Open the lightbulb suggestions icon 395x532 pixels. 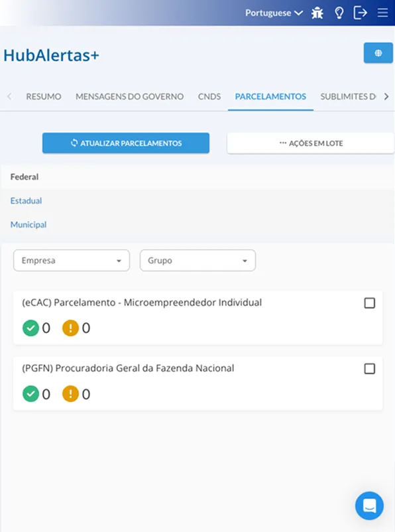click(x=339, y=13)
